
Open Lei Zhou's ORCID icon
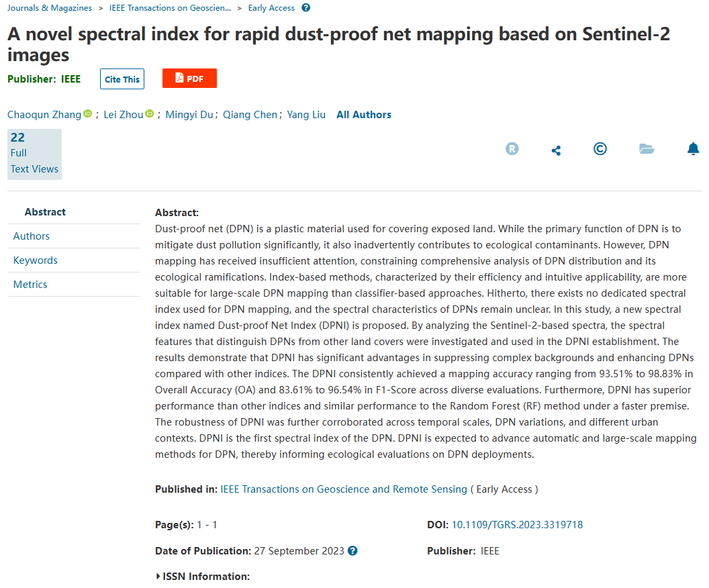coord(149,114)
